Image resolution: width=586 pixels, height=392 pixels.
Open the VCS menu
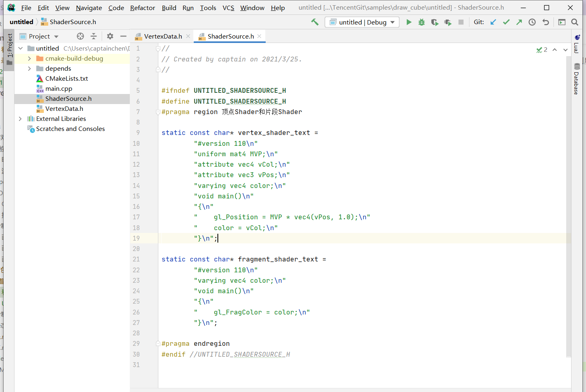click(x=228, y=8)
